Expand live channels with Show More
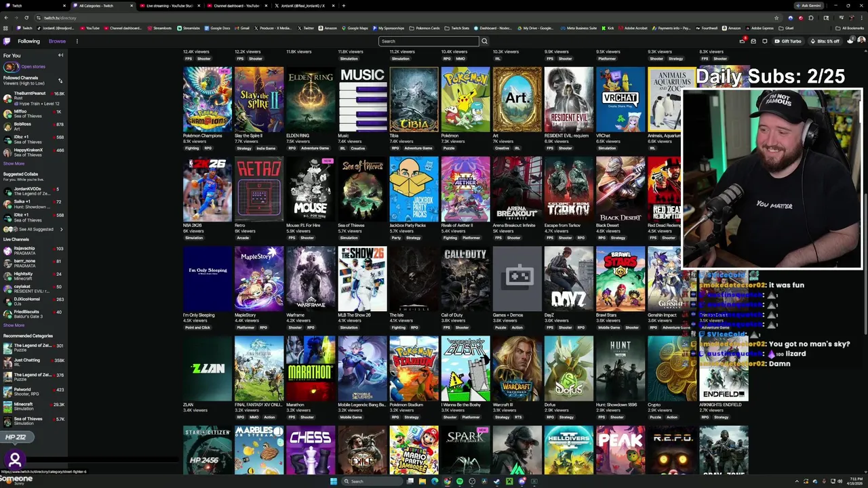The height and width of the screenshot is (488, 868). click(14, 325)
